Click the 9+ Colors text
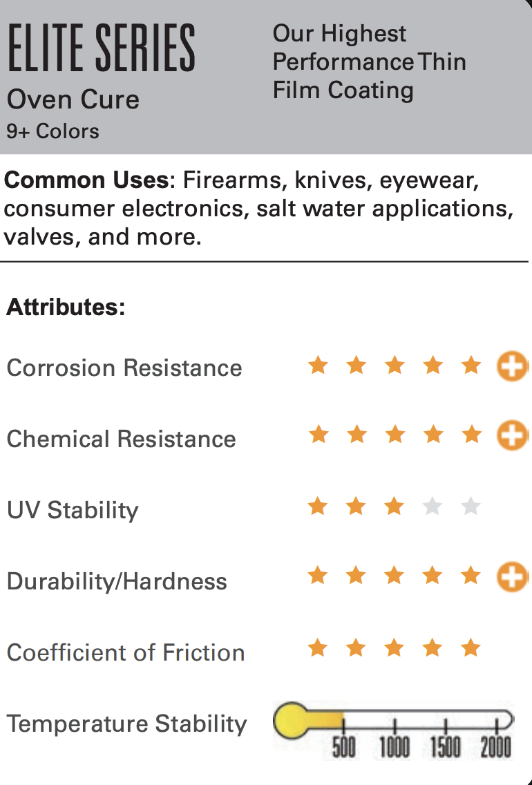This screenshot has width=532, height=785. click(x=53, y=131)
